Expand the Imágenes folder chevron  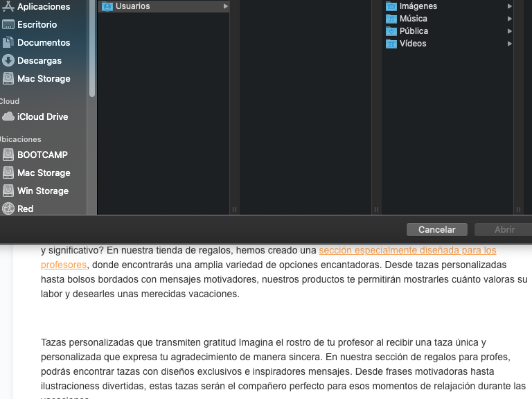509,6
